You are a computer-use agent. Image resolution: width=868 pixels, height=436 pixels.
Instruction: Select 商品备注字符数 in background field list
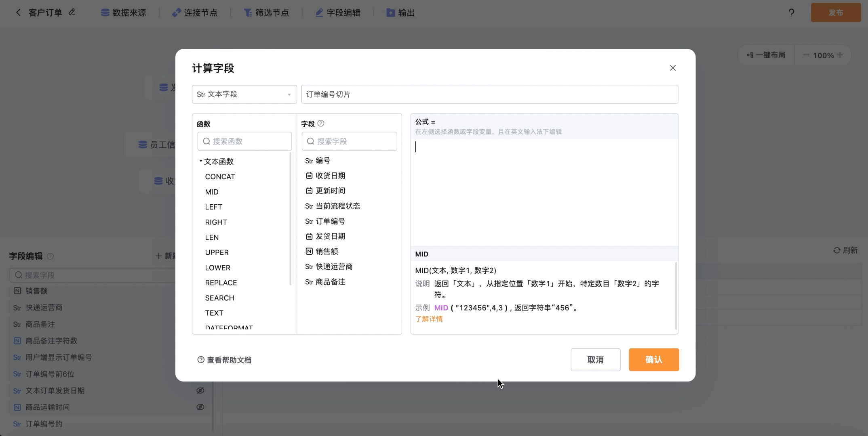[x=51, y=341]
